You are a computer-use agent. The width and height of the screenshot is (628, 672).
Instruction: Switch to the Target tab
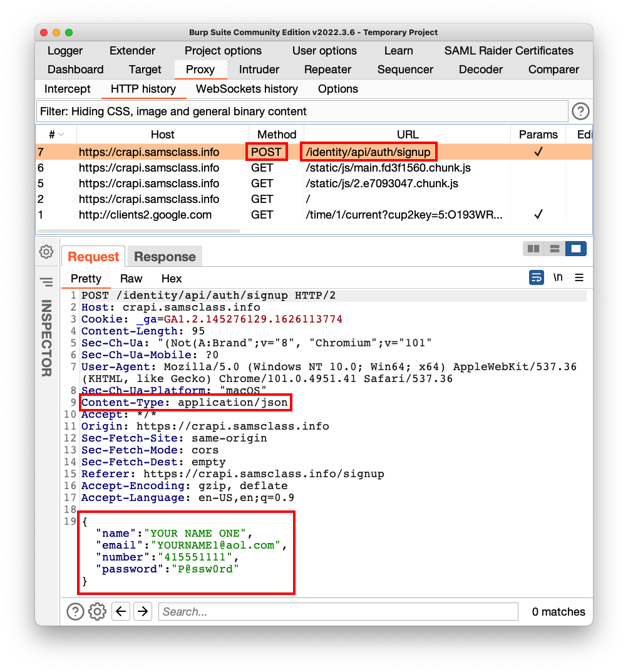tap(145, 70)
